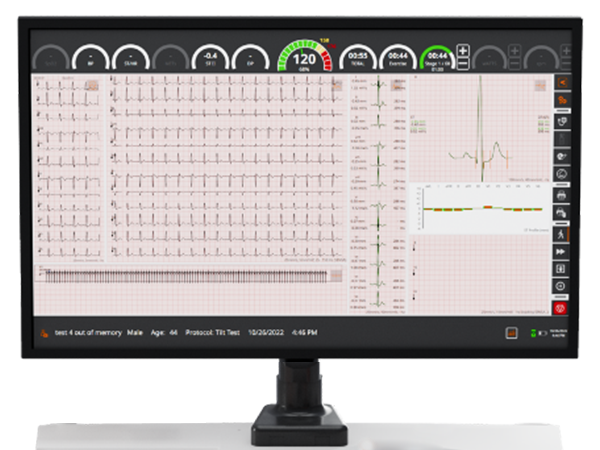The height and width of the screenshot is (450, 600).
Task: Click the ST trend graph panel
Action: click(478, 208)
